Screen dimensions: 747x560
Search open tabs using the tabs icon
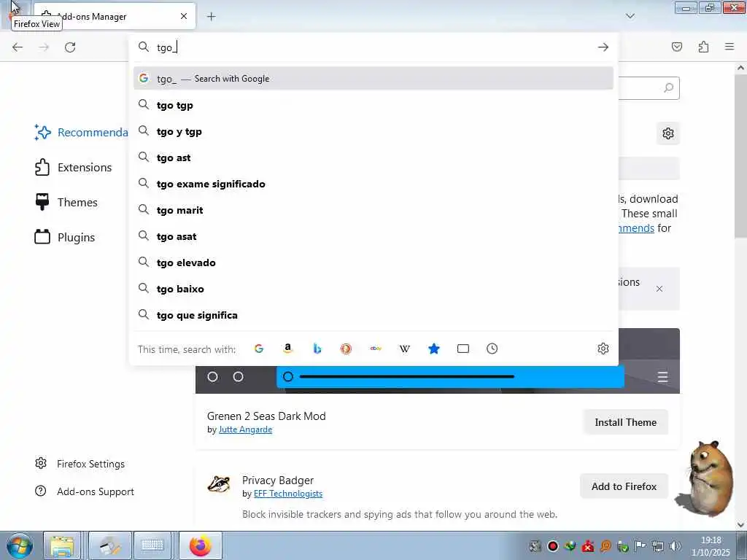(463, 349)
